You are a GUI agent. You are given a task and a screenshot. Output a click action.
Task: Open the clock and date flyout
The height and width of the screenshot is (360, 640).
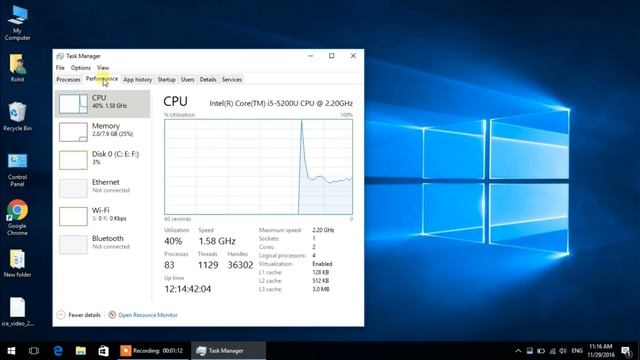pyautogui.click(x=601, y=351)
